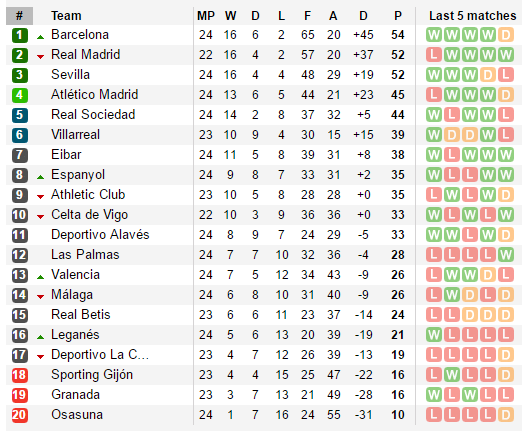Open the Villarreal team link
Image resolution: width=522 pixels, height=431 pixels.
tap(75, 135)
